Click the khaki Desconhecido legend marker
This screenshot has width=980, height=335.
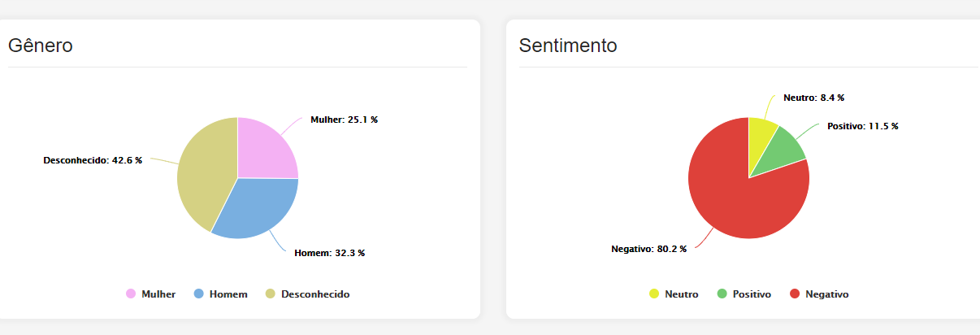(x=271, y=294)
